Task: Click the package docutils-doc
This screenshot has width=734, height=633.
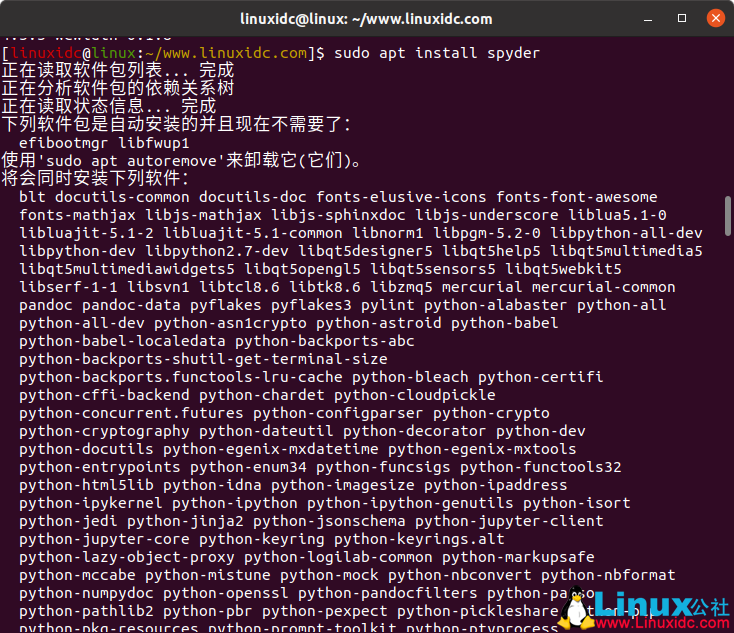Action: (253, 197)
